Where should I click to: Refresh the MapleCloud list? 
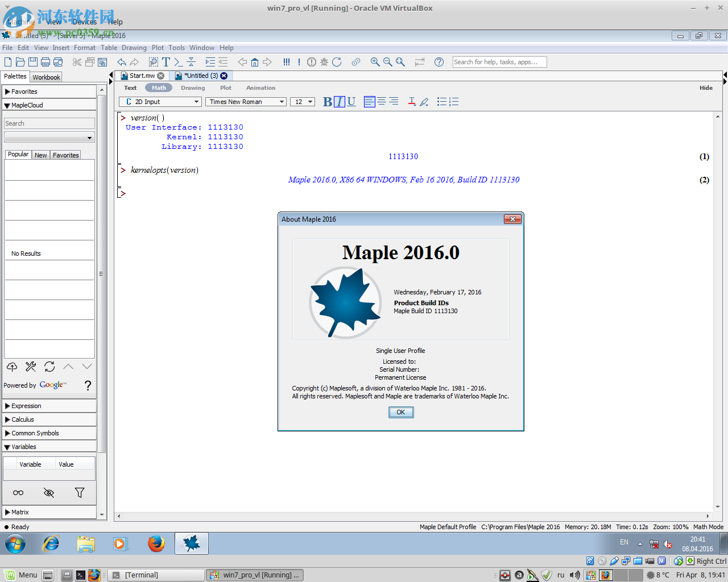[x=49, y=367]
